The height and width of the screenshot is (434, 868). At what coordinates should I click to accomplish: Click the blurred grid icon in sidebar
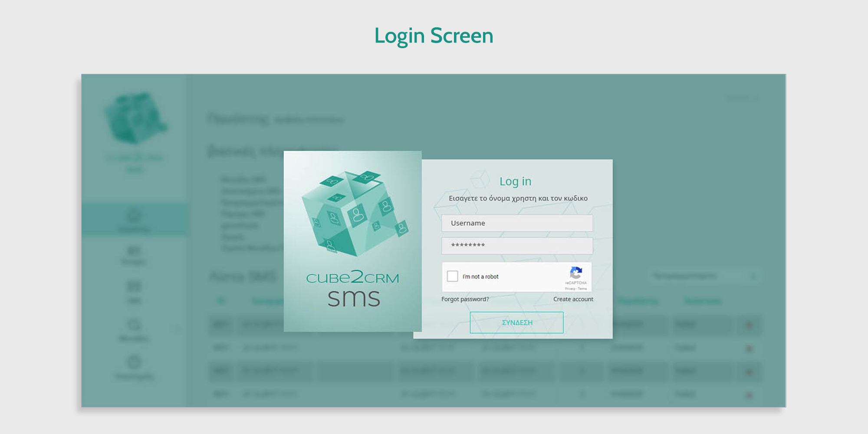pos(134,286)
